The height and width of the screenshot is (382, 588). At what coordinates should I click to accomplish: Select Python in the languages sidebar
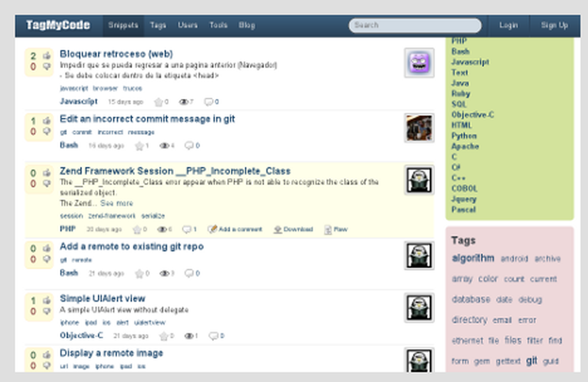464,136
